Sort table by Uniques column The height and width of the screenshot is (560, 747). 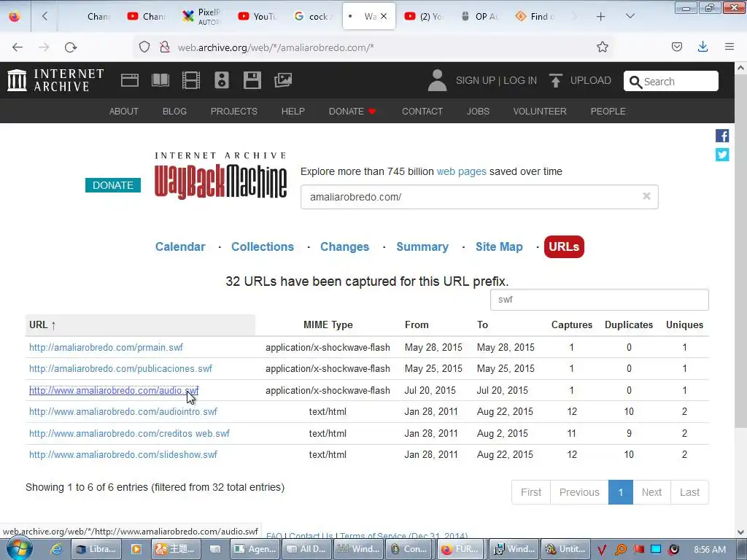684,324
